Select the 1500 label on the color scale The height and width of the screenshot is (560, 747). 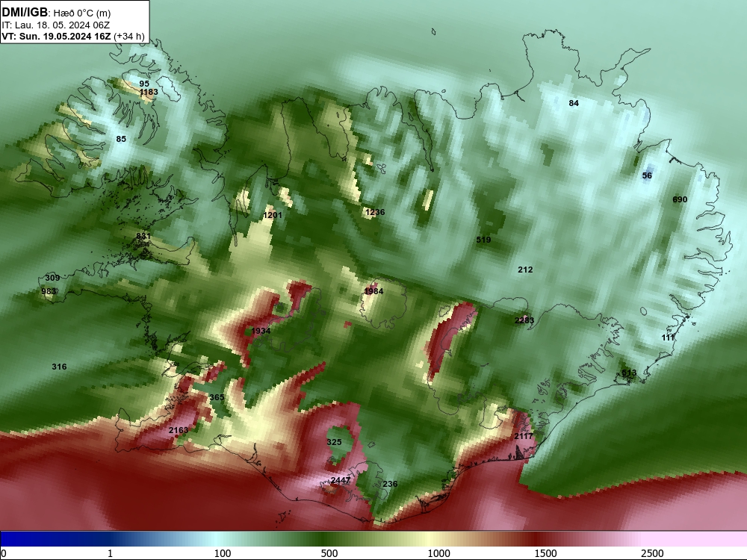(x=545, y=553)
